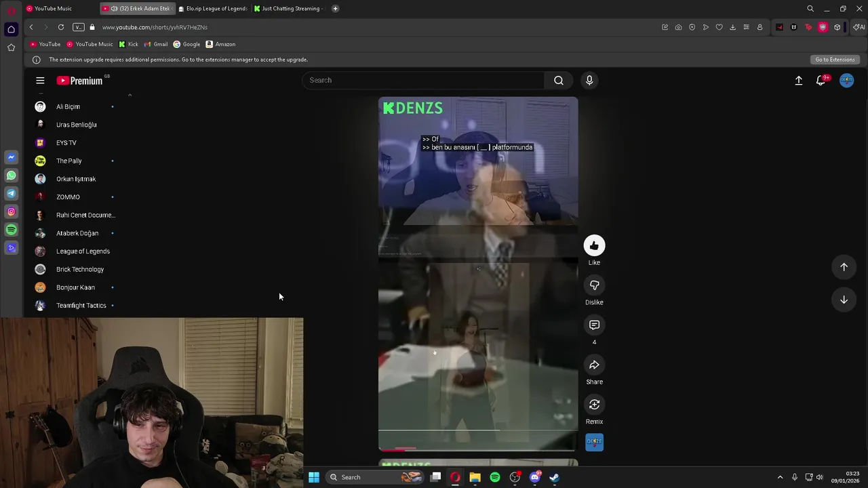Switch to the Erkek Adam Etek YouTube tab

pos(137,8)
